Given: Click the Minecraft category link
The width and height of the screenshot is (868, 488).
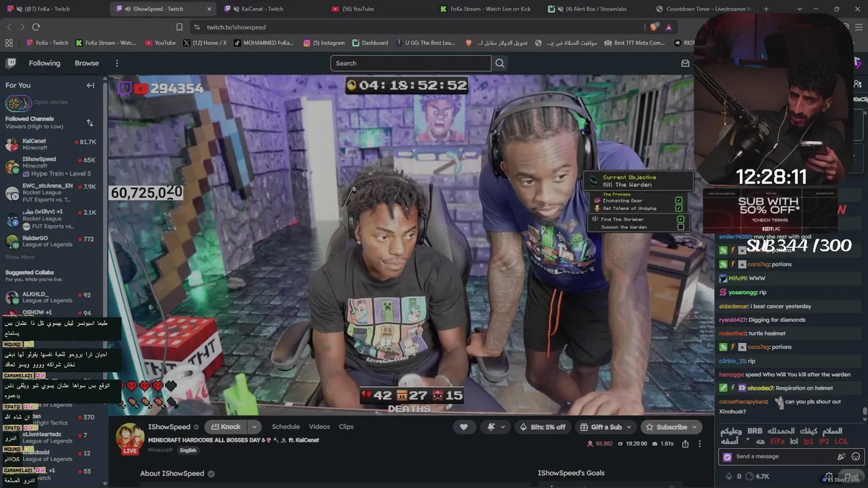Looking at the screenshot, I should pos(161,450).
